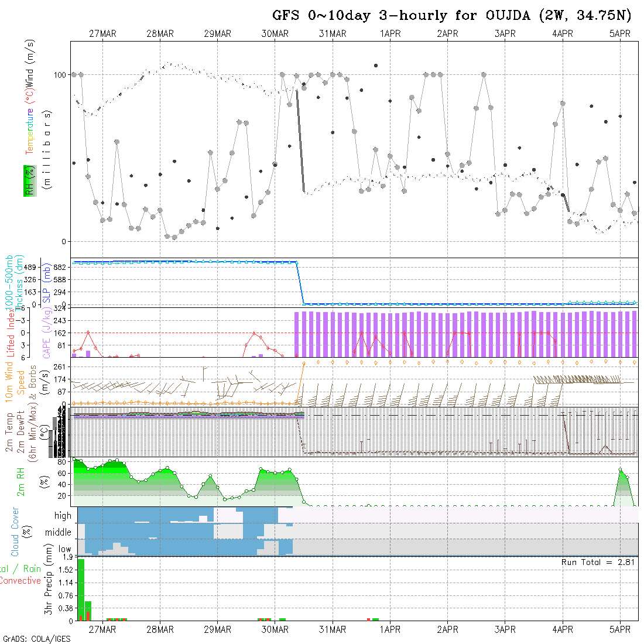Select the 3APR label on the bottom axis
This screenshot has width=644, height=644.
pos(505,629)
